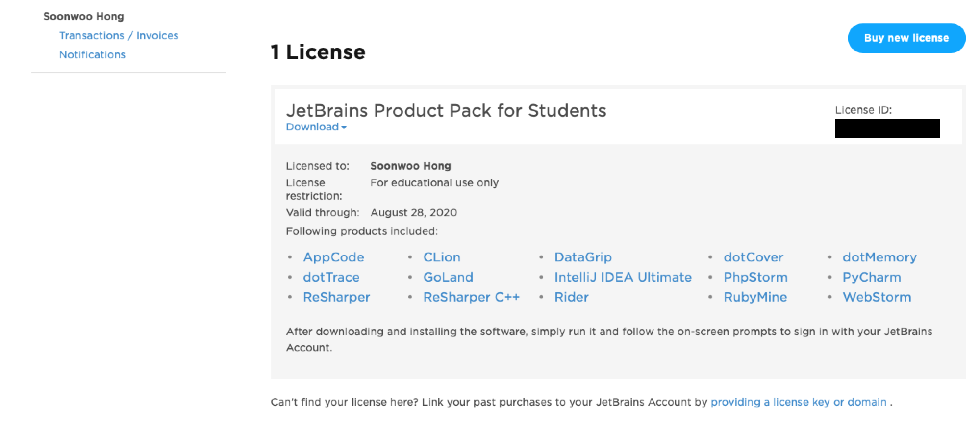The height and width of the screenshot is (436, 980).
Task: Click the ReSharper C++ link
Action: coord(471,297)
